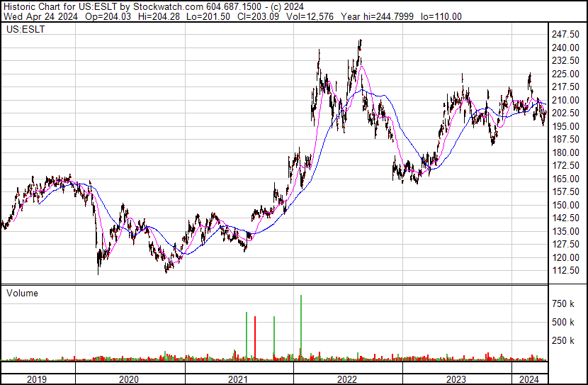Click the 2020 year label on time axis

tap(129, 379)
